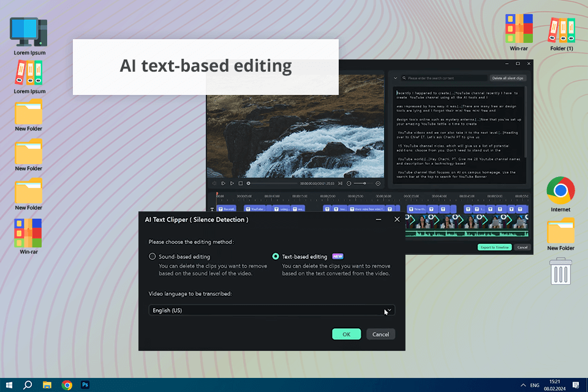
Task: Click the ENG language indicator
Action: (x=535, y=385)
